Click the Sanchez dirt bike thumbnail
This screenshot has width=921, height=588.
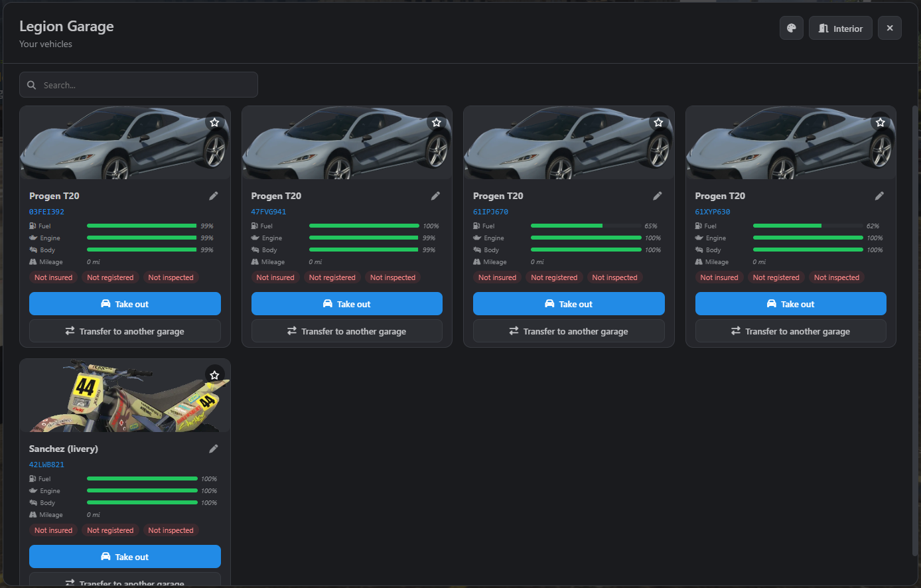point(125,396)
